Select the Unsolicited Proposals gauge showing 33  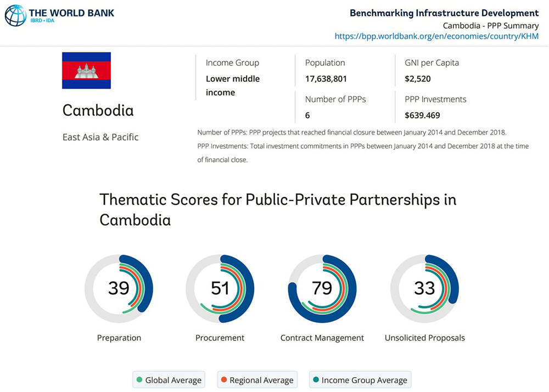tap(425, 289)
